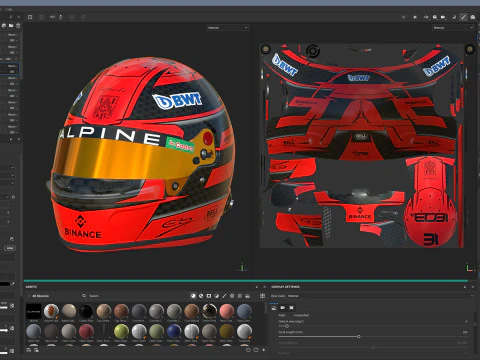The image size is (480, 360).
Task: Adjust the dimmed slider below Focal length
Action: click(x=373, y=347)
